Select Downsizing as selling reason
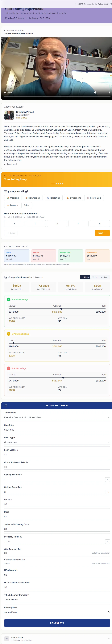Viewport: 112px width, 644px height. point(33,198)
